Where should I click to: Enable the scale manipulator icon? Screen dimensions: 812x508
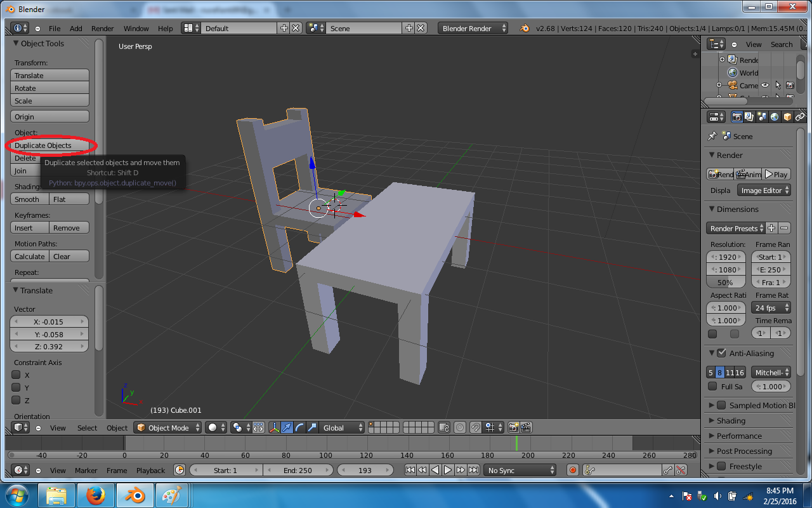pos(311,427)
